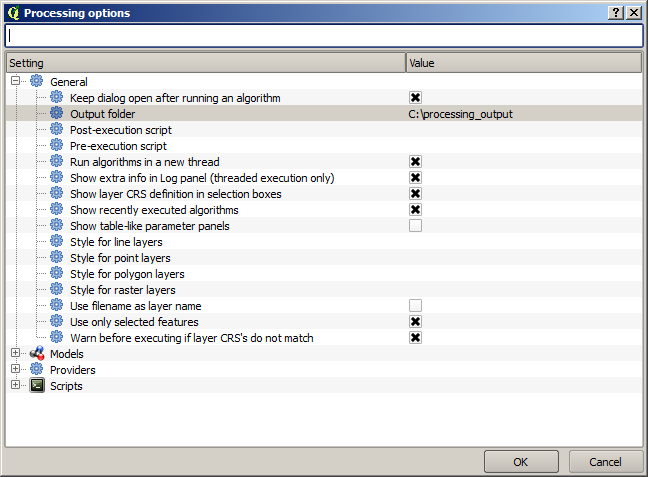Uncheck Keep dialog open after running algorithm
The width and height of the screenshot is (648, 477).
tap(415, 98)
